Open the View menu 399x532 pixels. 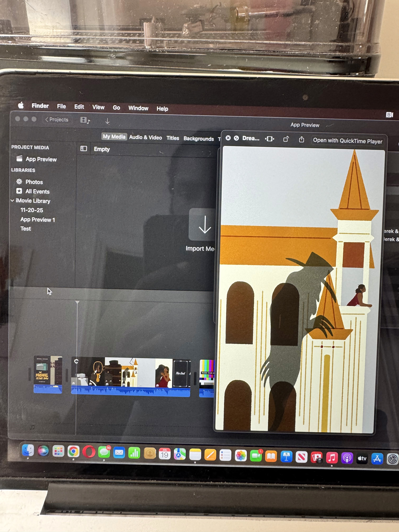click(x=98, y=107)
